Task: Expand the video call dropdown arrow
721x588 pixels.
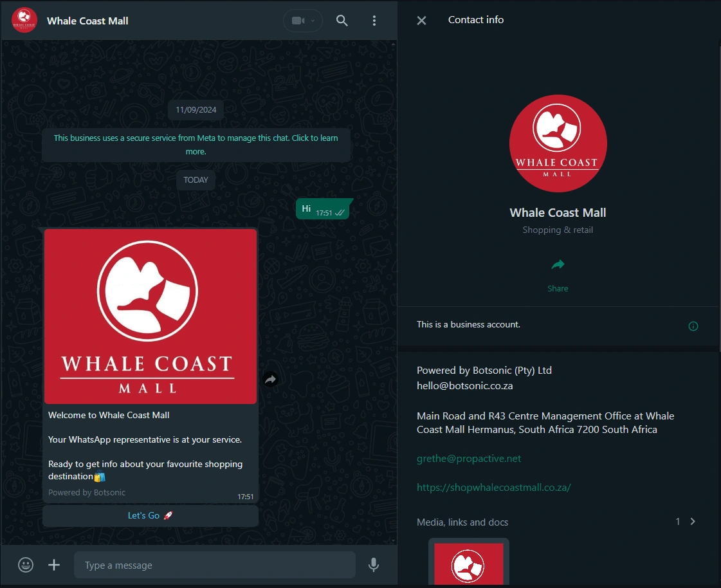Action: click(x=313, y=21)
